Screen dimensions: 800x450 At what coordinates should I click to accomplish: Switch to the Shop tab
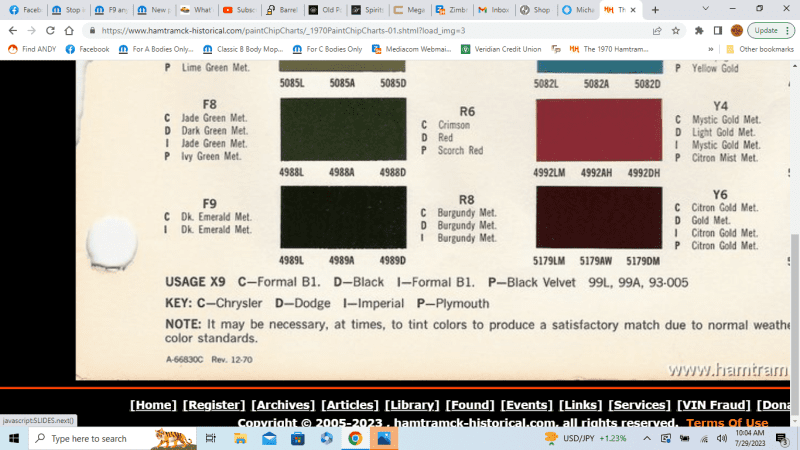coord(536,10)
